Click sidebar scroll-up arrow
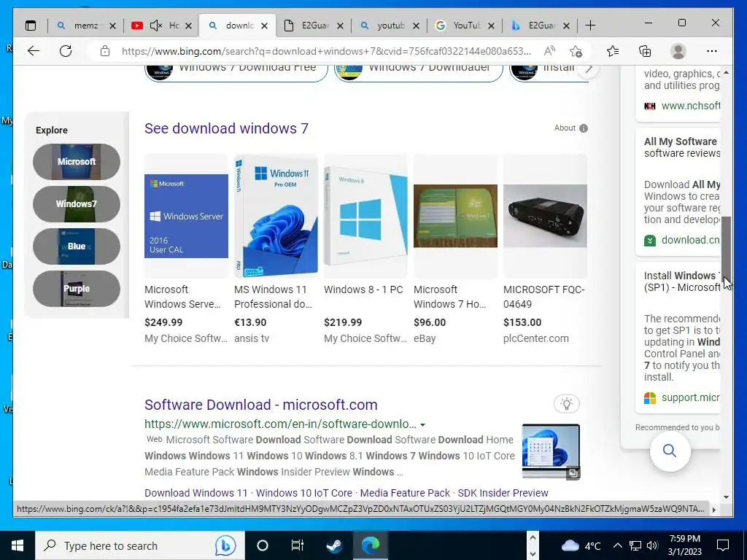 click(x=726, y=72)
